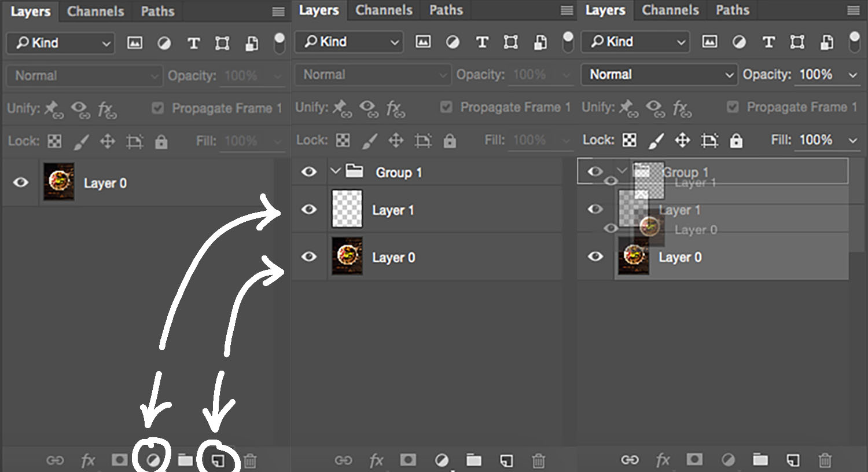Collapse the Group 1 folder
The height and width of the screenshot is (472, 868).
coord(336,171)
